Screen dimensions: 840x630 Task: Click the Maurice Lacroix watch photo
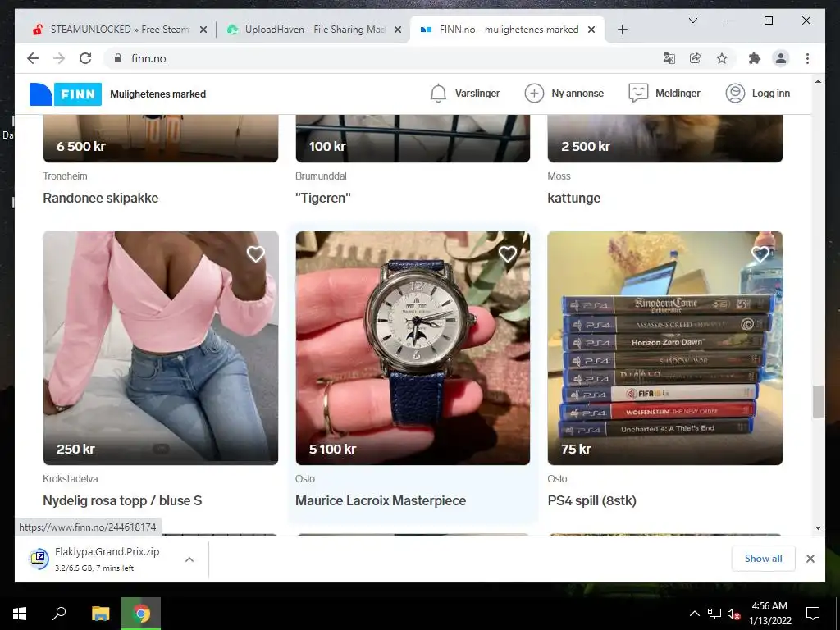click(413, 348)
